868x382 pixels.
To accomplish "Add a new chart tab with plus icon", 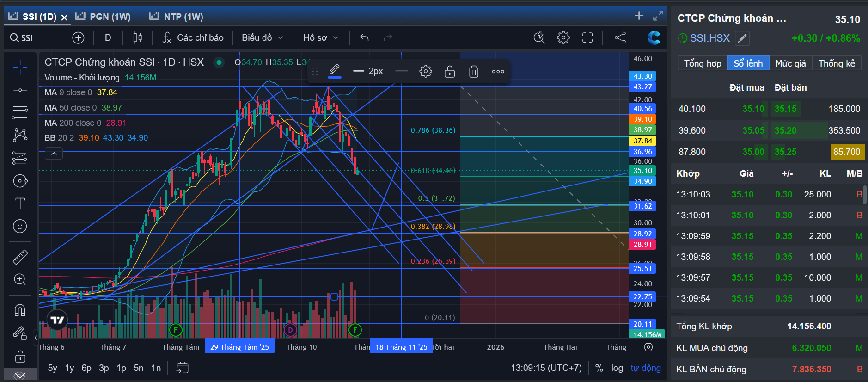I will [639, 16].
